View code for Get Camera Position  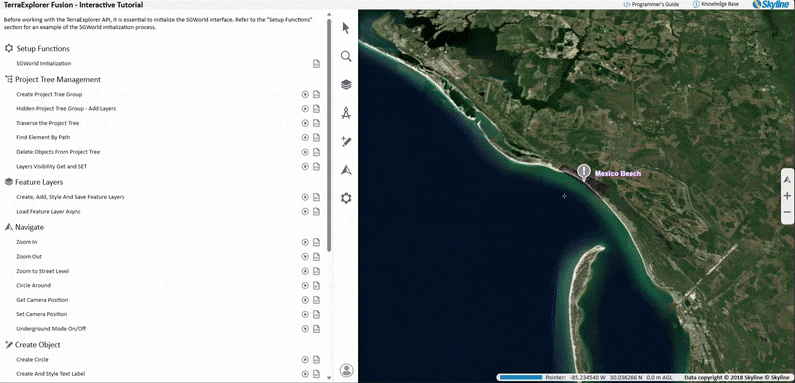(x=316, y=300)
